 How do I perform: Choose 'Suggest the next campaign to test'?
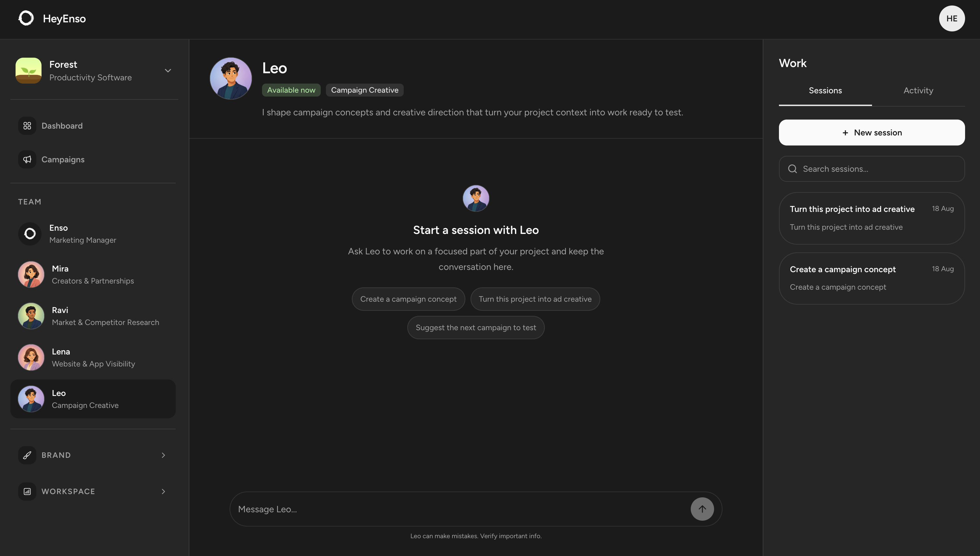point(476,327)
